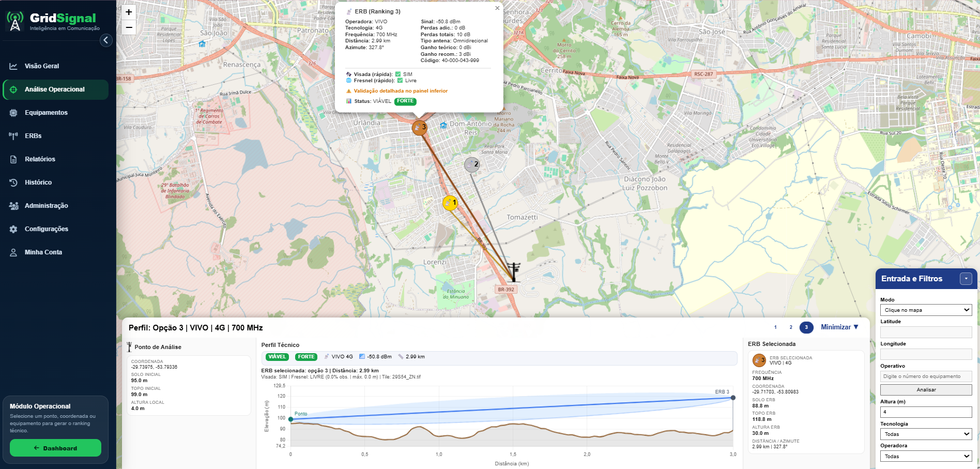Click gray ERB marker number 2
Screen dimensions: 980x469
pyautogui.click(x=472, y=165)
